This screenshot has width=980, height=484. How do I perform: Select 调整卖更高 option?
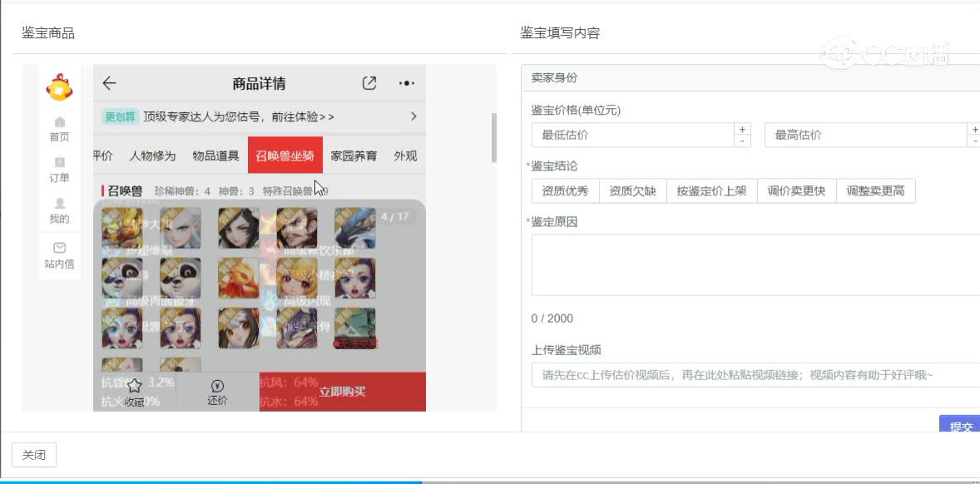pos(876,191)
